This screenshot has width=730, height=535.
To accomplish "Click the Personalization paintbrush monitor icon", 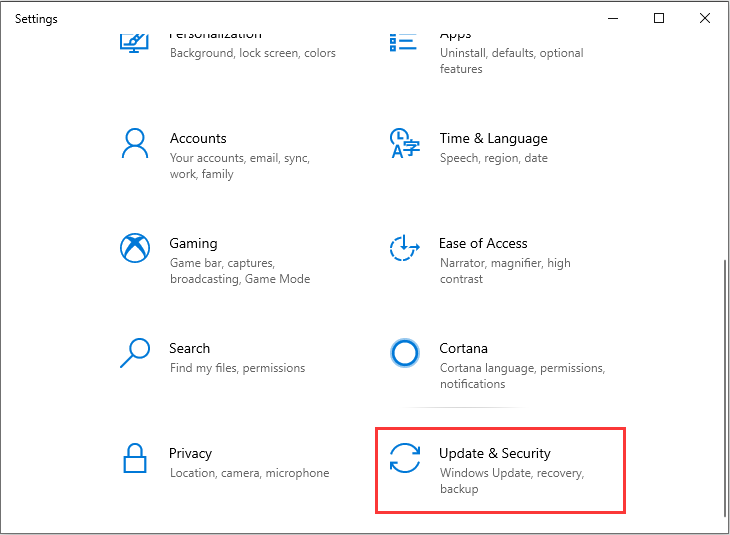I will 134,42.
